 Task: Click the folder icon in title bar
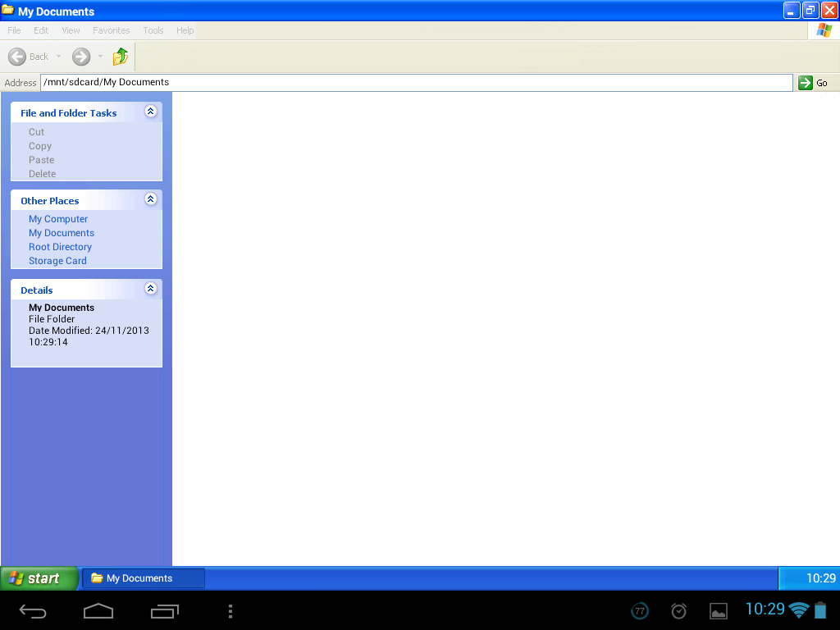click(8, 11)
